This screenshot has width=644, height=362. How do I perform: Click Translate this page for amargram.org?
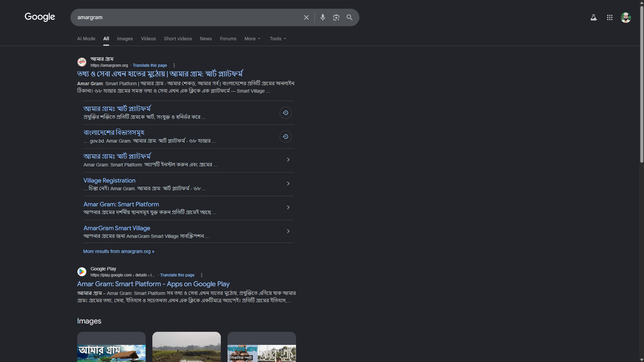click(150, 65)
